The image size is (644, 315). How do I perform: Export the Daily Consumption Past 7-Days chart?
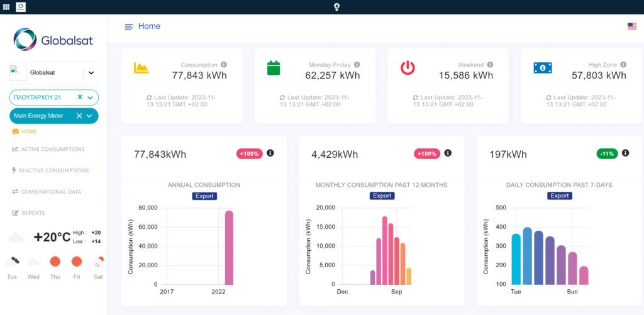click(x=559, y=196)
